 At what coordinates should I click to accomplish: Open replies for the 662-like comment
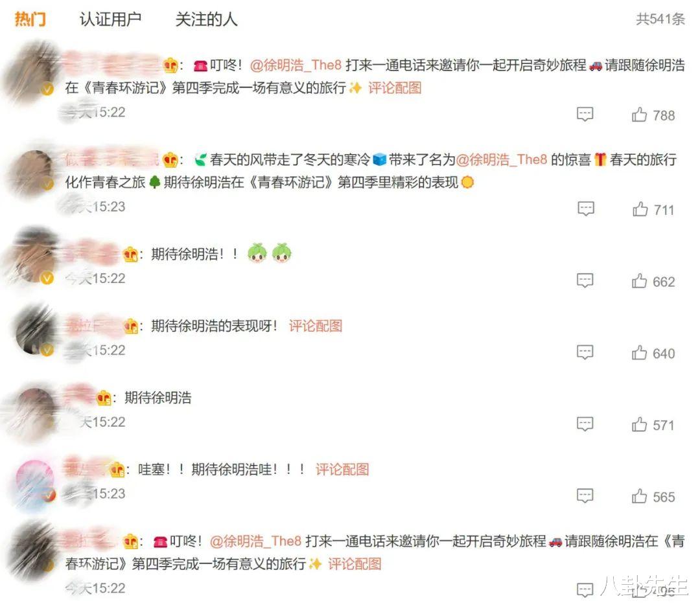pos(585,281)
